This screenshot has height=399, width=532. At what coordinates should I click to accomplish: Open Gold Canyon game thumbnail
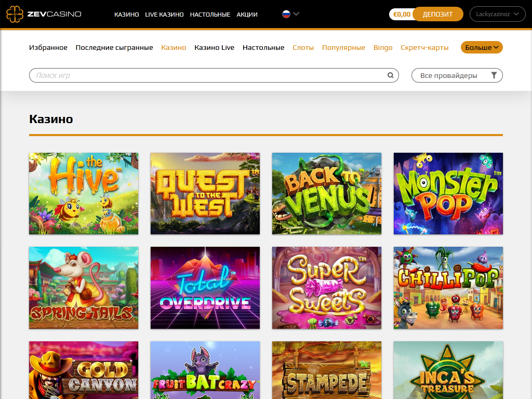pos(84,370)
